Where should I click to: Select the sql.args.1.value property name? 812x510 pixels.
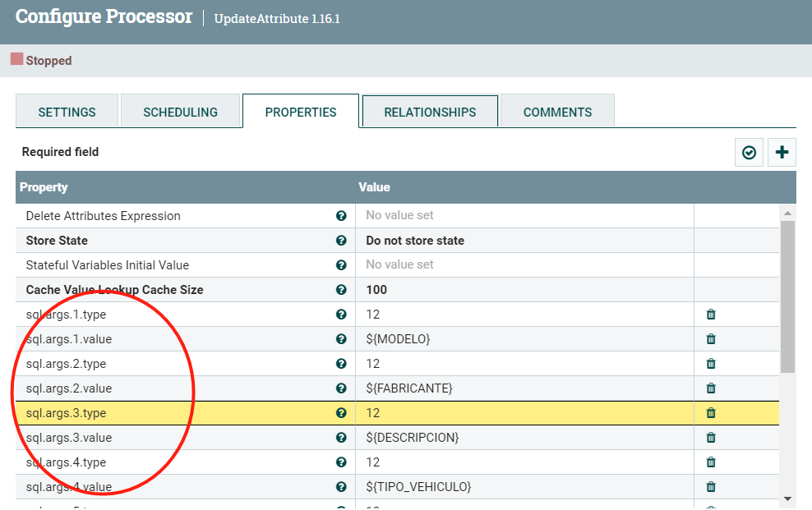[x=69, y=339]
